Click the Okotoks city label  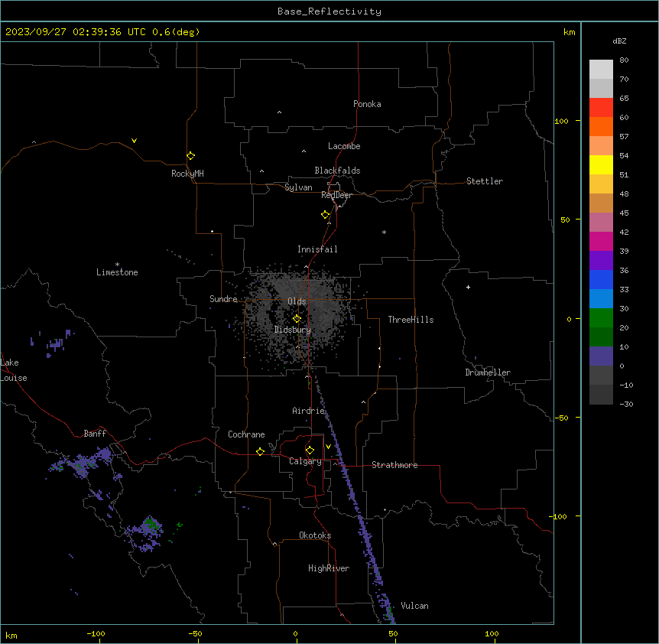[x=315, y=535]
